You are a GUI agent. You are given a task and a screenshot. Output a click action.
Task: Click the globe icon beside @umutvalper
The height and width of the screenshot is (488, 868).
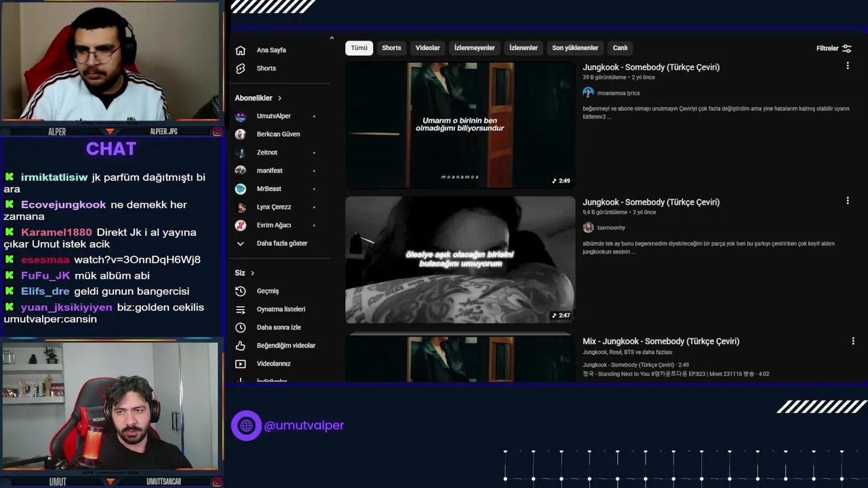click(x=246, y=426)
